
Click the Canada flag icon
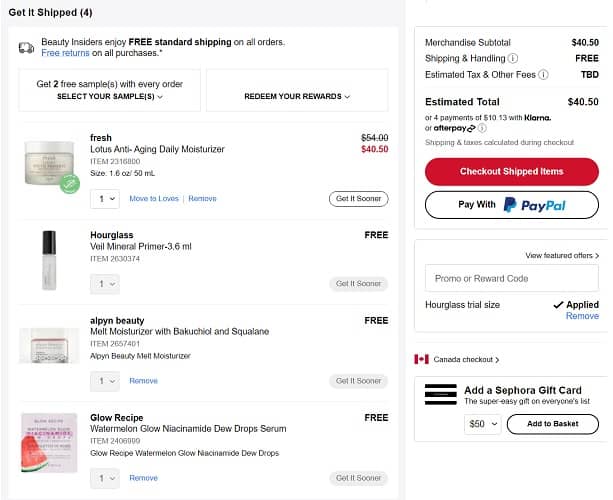[x=421, y=359]
